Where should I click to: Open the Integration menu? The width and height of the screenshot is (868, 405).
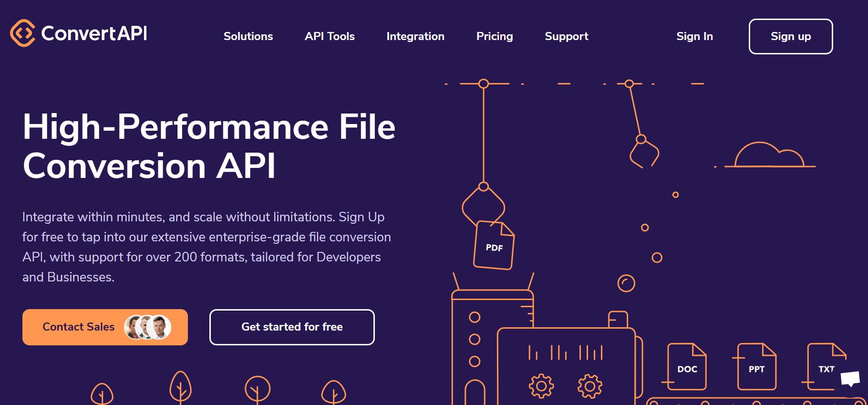[x=415, y=36]
